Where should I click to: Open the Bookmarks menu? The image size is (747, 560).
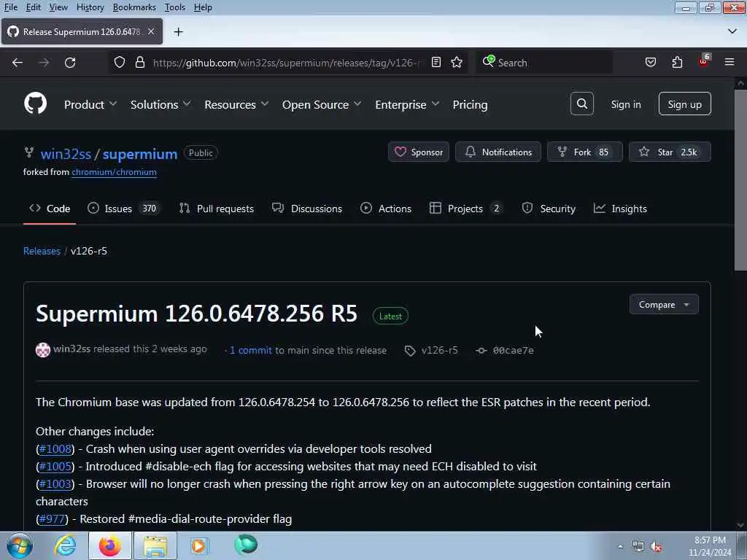point(134,7)
